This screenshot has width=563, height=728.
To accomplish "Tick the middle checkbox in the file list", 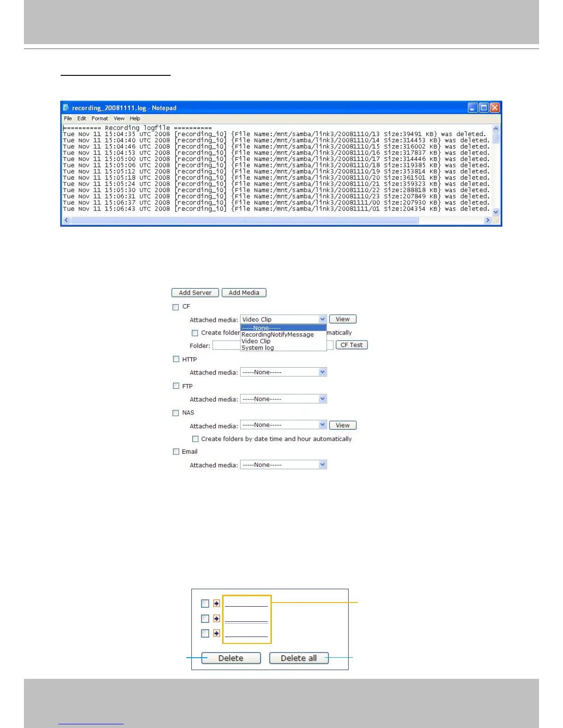I will tap(205, 619).
